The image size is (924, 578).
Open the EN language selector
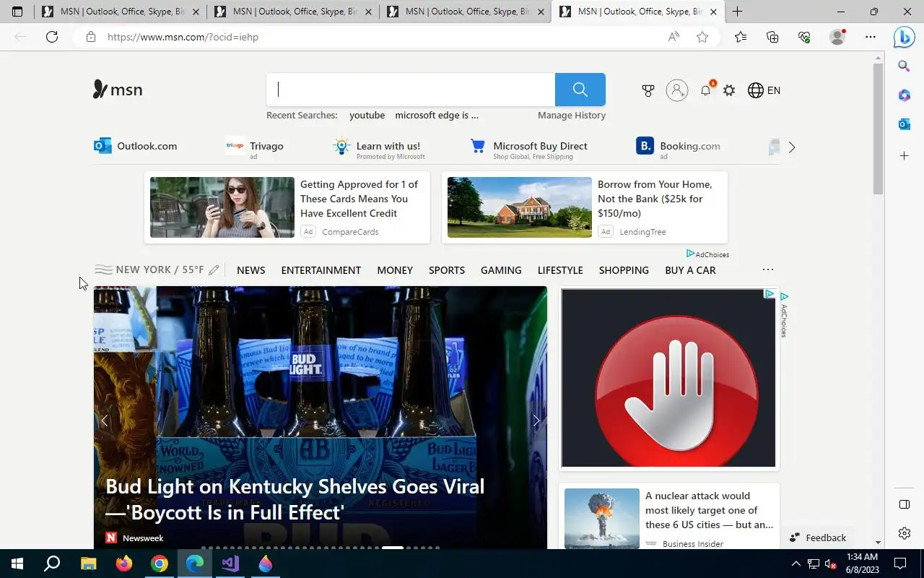click(764, 90)
